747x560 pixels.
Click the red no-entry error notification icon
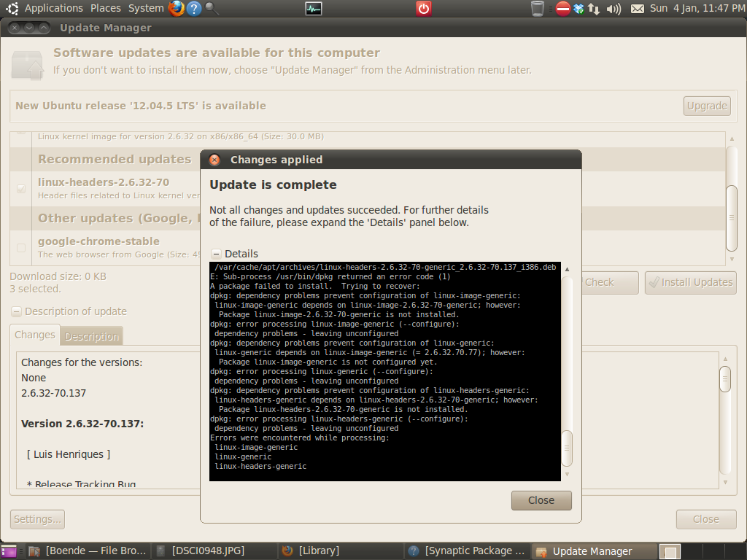coord(563,8)
